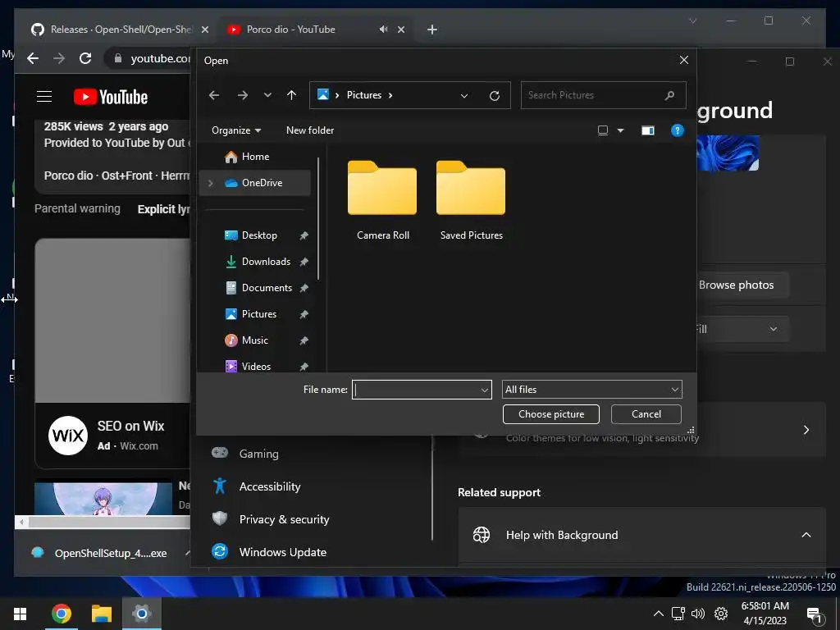This screenshot has width=840, height=630.
Task: Expand the OneDrive tree node
Action: [211, 183]
